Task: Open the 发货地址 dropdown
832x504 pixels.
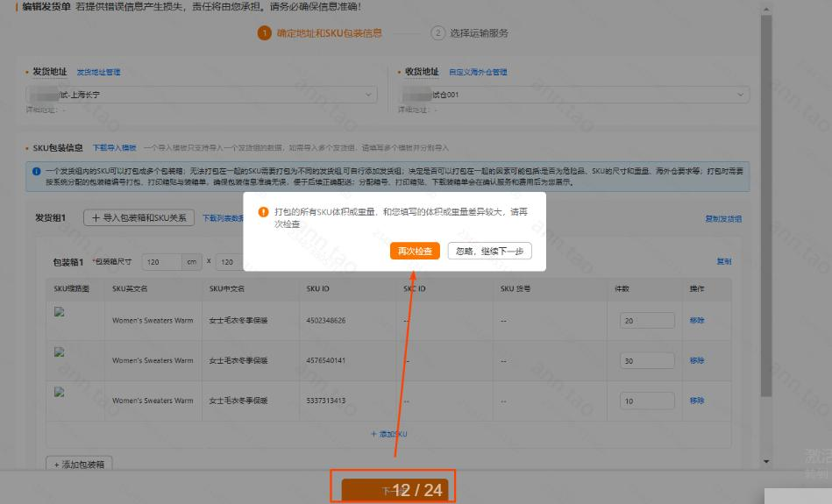Action: click(201, 95)
